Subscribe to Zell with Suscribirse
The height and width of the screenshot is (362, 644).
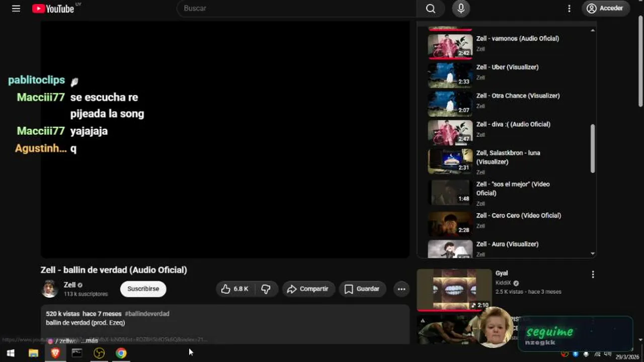click(x=143, y=289)
